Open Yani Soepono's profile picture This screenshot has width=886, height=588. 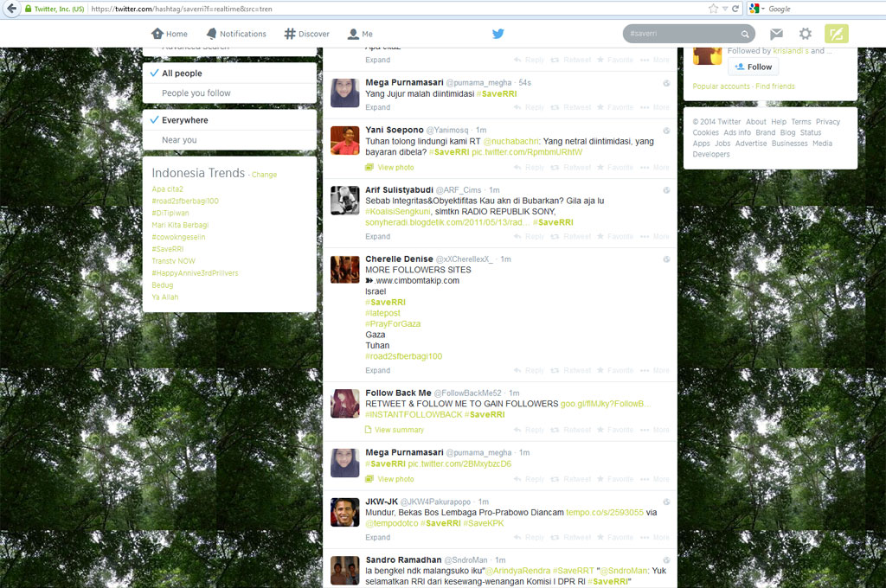click(344, 141)
